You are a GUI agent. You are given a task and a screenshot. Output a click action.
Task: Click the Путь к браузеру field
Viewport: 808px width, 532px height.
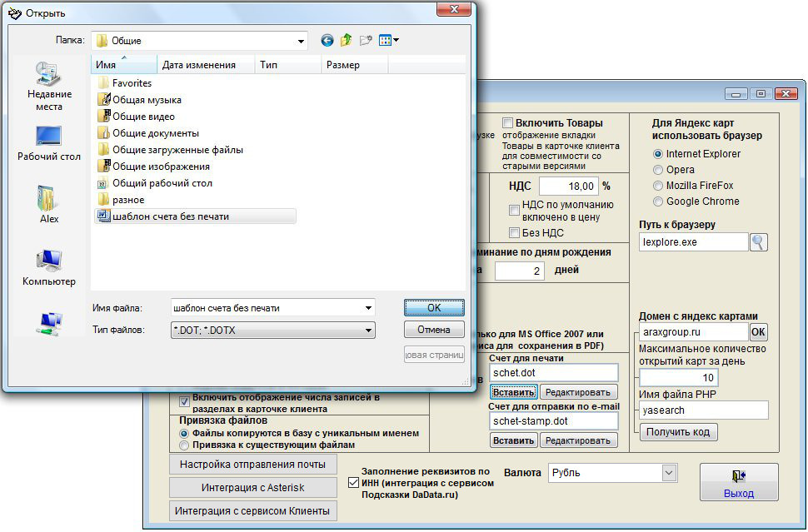pyautogui.click(x=694, y=242)
